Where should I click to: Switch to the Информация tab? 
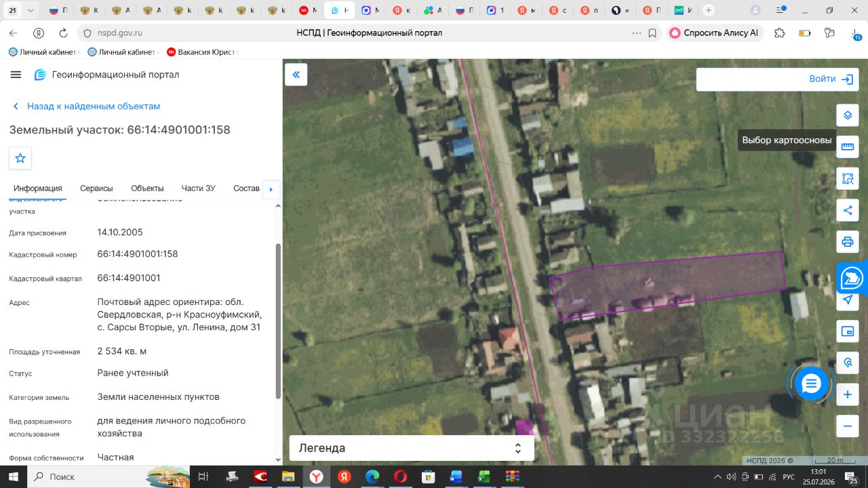(38, 188)
